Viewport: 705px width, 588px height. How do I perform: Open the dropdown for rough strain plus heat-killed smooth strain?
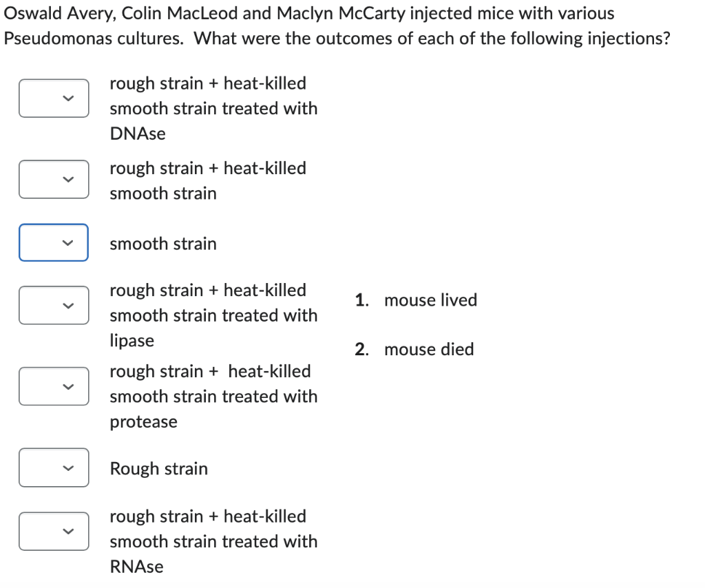[54, 179]
